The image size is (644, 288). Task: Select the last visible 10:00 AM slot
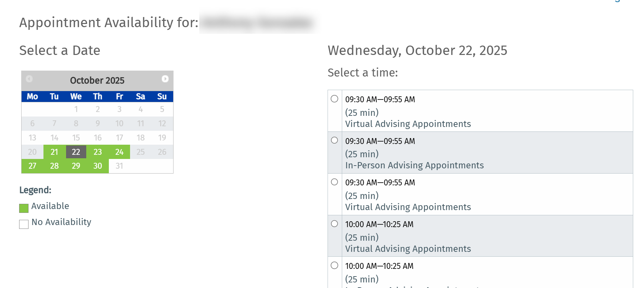click(x=335, y=265)
